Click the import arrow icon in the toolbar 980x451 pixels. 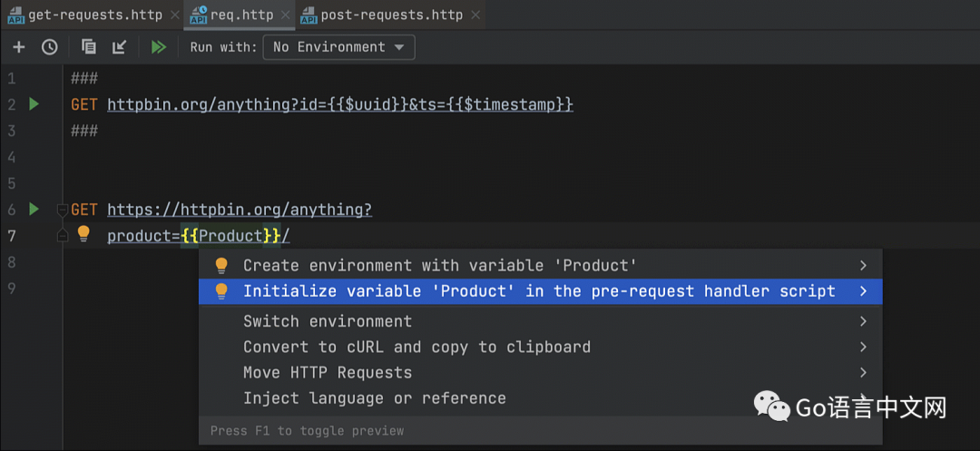point(119,47)
